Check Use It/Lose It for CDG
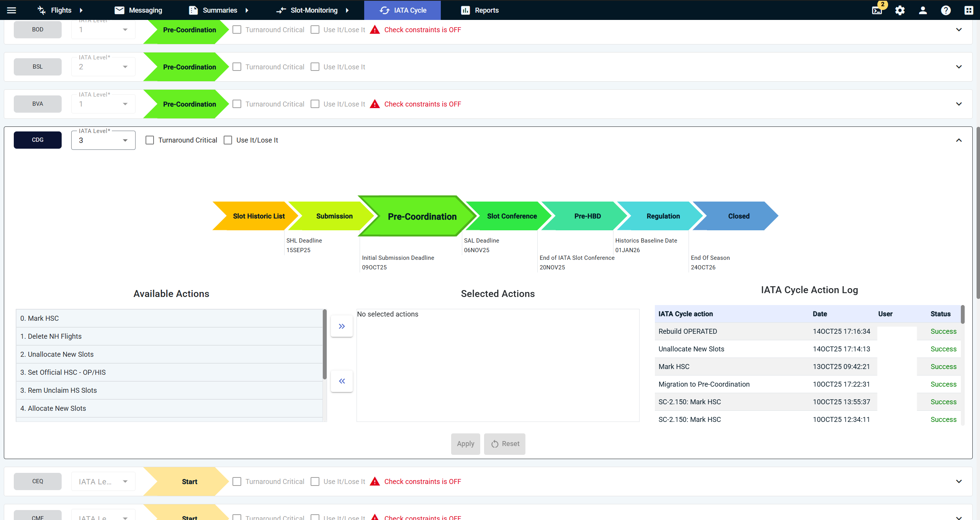 click(x=228, y=140)
